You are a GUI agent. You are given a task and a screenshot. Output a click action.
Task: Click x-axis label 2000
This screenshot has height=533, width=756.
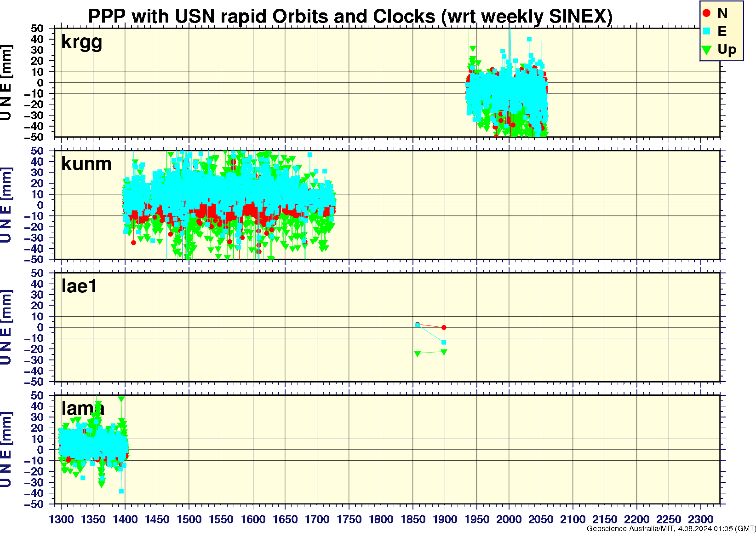pos(509,520)
